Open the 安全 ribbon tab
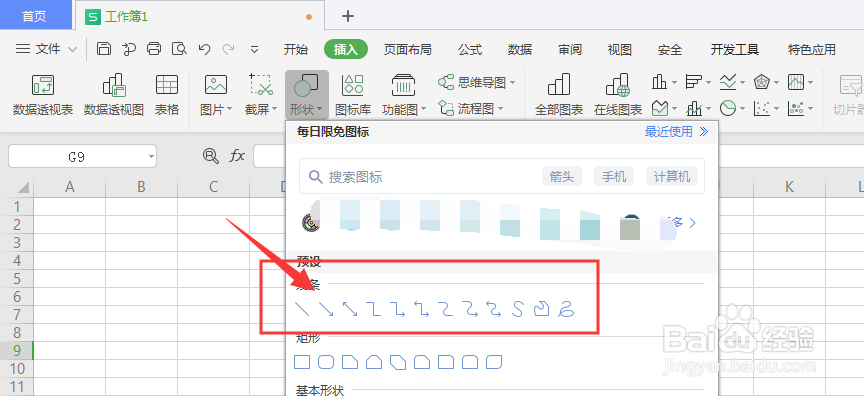This screenshot has width=864, height=396. point(669,50)
